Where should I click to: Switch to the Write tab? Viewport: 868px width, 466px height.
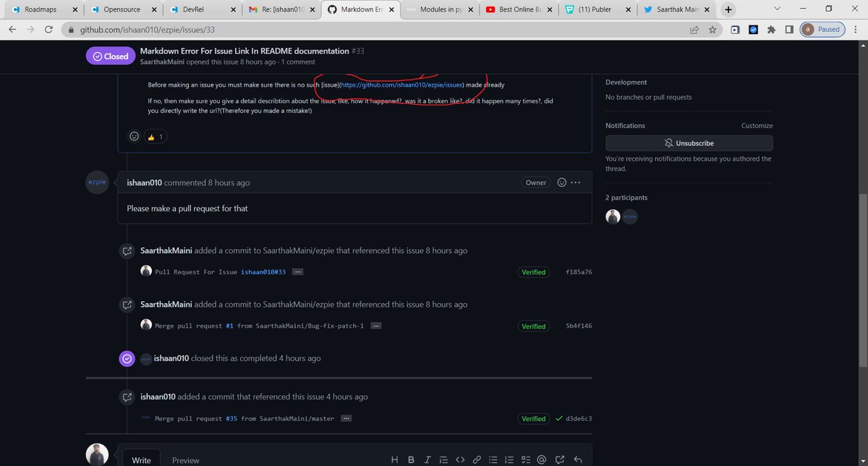pos(141,459)
